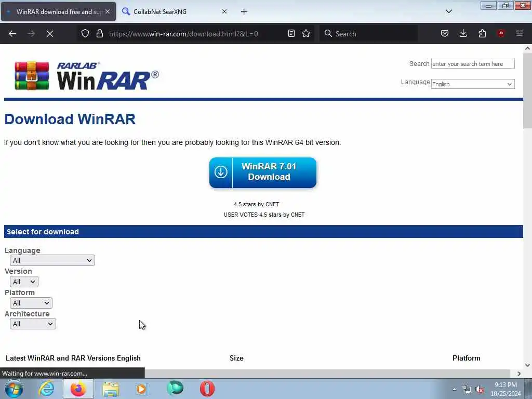Expand the Platform filter dropdown
The height and width of the screenshot is (399, 532).
31,303
